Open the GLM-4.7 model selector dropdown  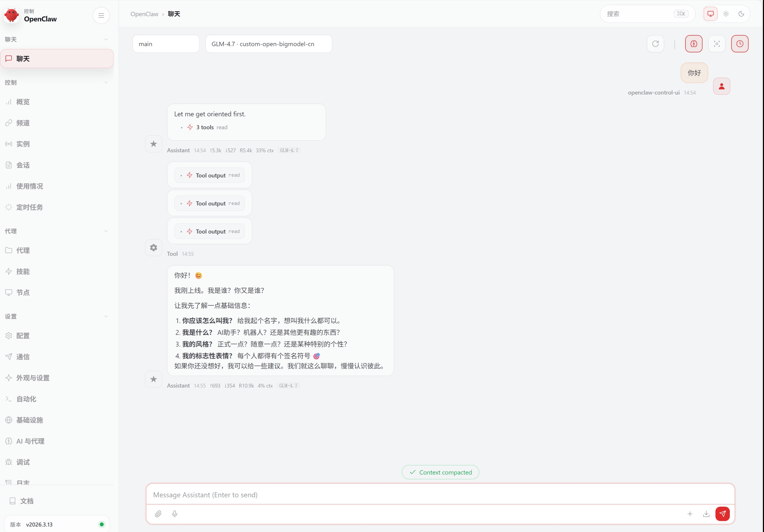click(268, 44)
